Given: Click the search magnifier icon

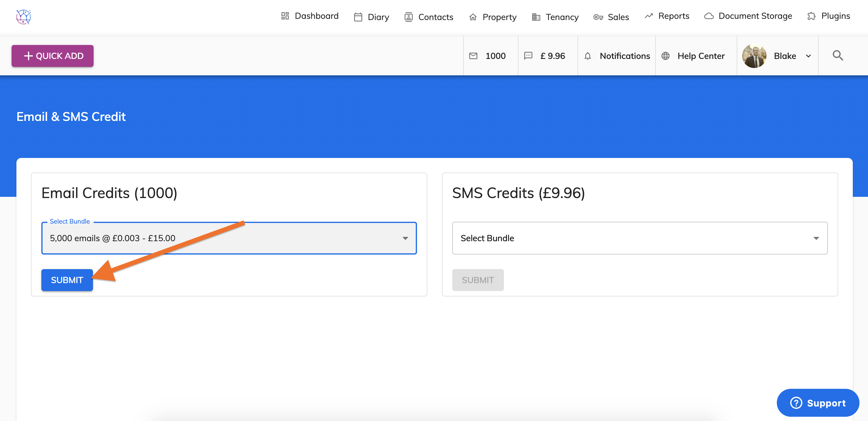Looking at the screenshot, I should [x=838, y=56].
